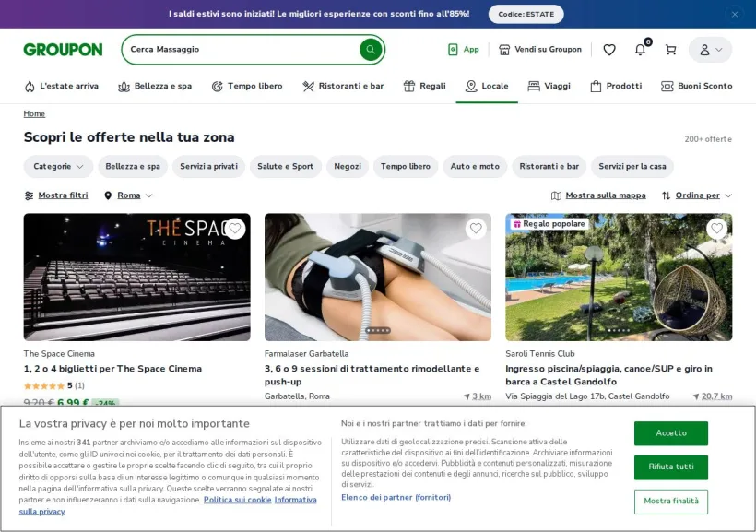Click the location pin icon near Roma

point(108,195)
